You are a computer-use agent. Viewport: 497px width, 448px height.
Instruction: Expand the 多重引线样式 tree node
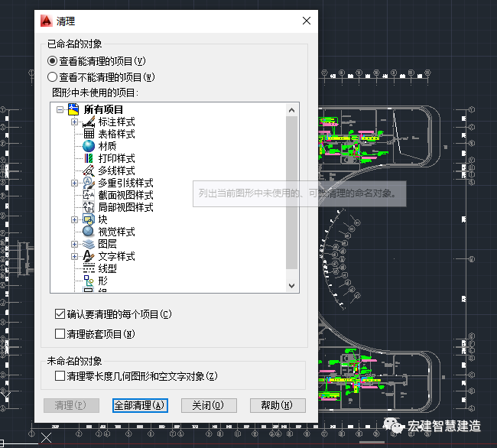tap(74, 183)
